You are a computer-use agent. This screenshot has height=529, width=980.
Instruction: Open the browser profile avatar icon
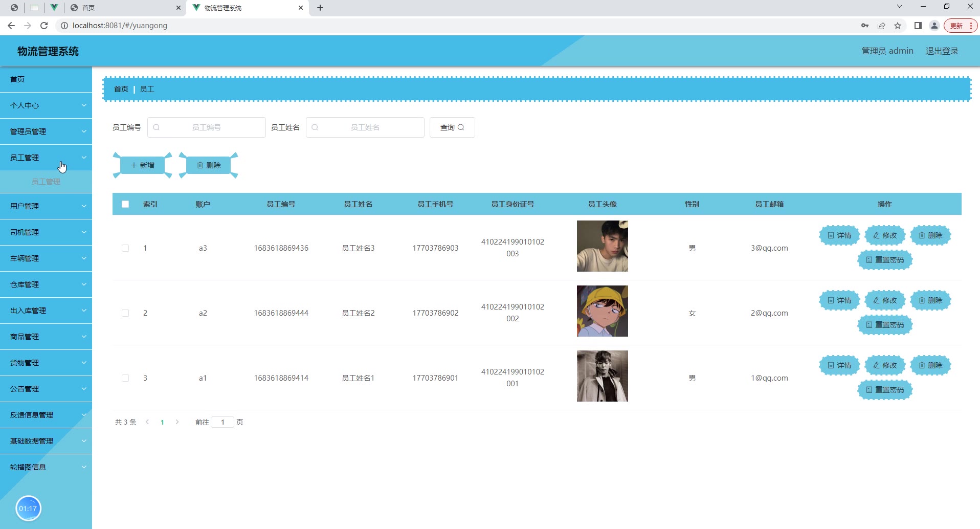pyautogui.click(x=934, y=26)
